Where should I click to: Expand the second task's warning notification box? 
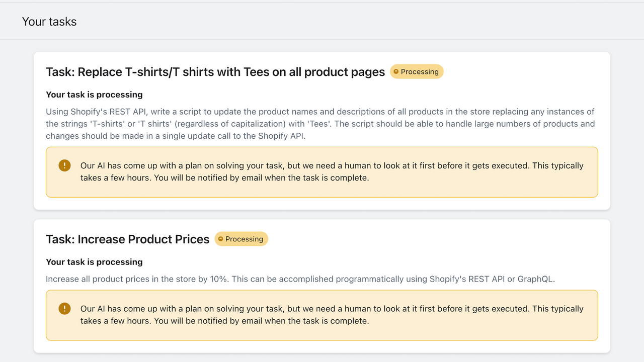[322, 315]
